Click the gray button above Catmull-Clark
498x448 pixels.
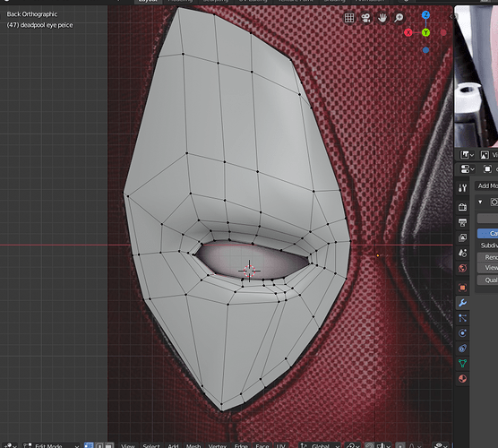[487, 218]
